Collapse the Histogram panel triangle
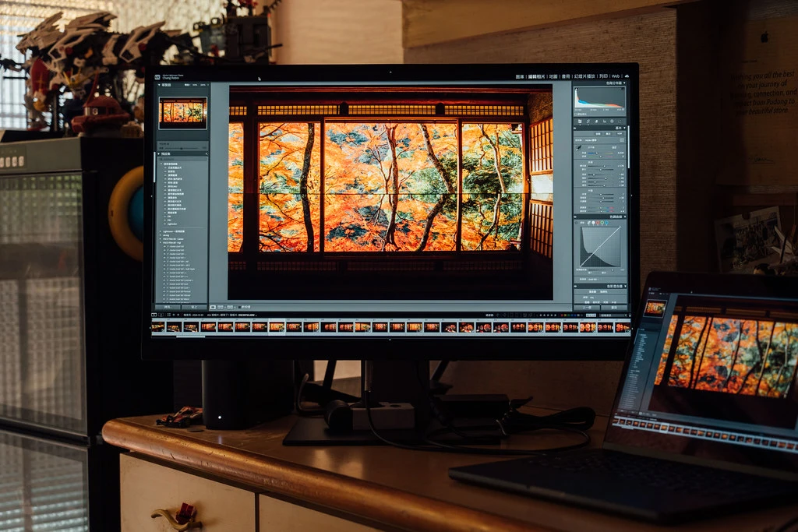The width and height of the screenshot is (798, 532). click(x=625, y=82)
